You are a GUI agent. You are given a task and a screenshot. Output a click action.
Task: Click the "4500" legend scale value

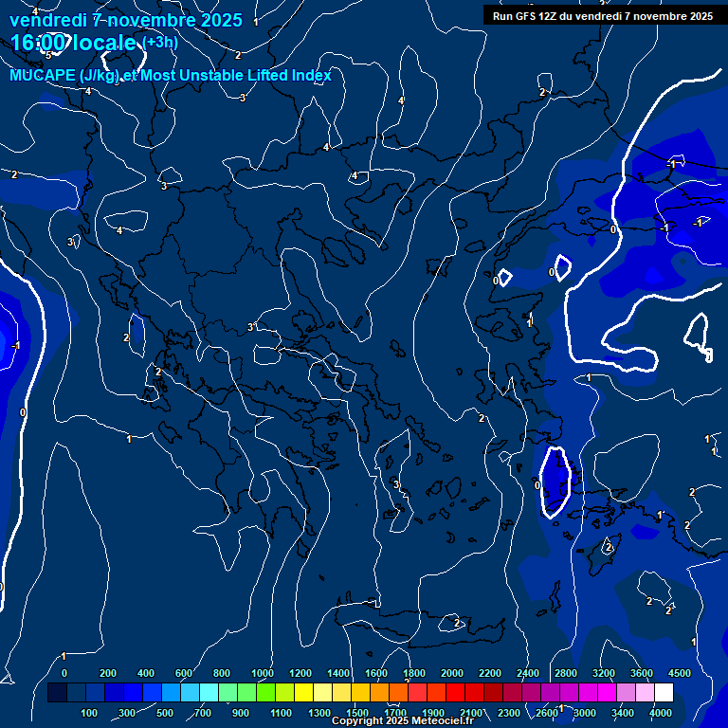click(x=680, y=673)
